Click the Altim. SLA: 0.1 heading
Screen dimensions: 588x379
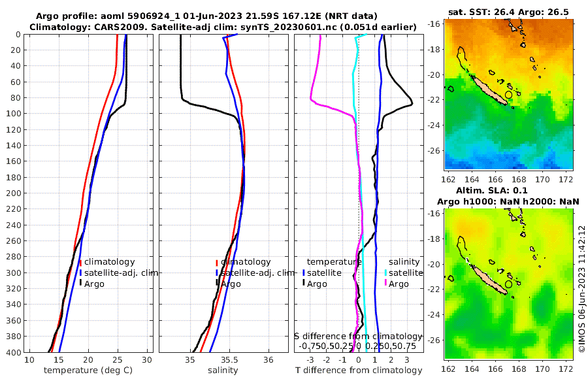491,190
